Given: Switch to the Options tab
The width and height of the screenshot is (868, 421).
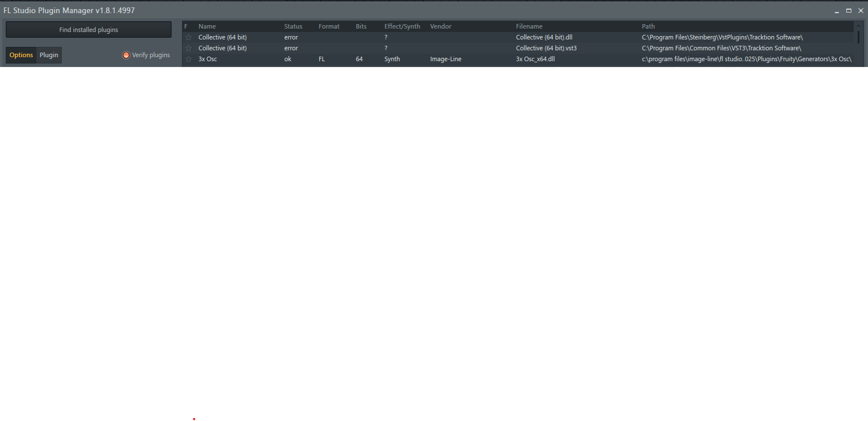Looking at the screenshot, I should tap(21, 55).
